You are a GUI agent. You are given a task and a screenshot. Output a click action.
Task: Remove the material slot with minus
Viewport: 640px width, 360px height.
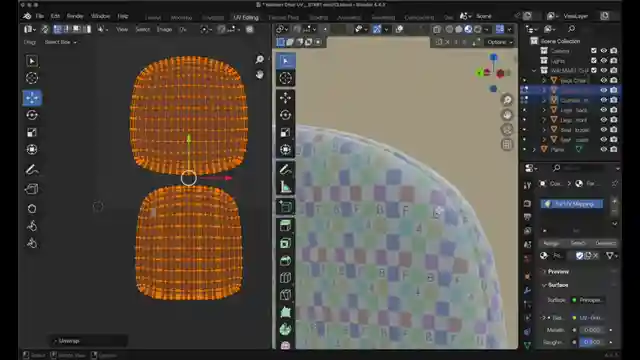point(614,210)
